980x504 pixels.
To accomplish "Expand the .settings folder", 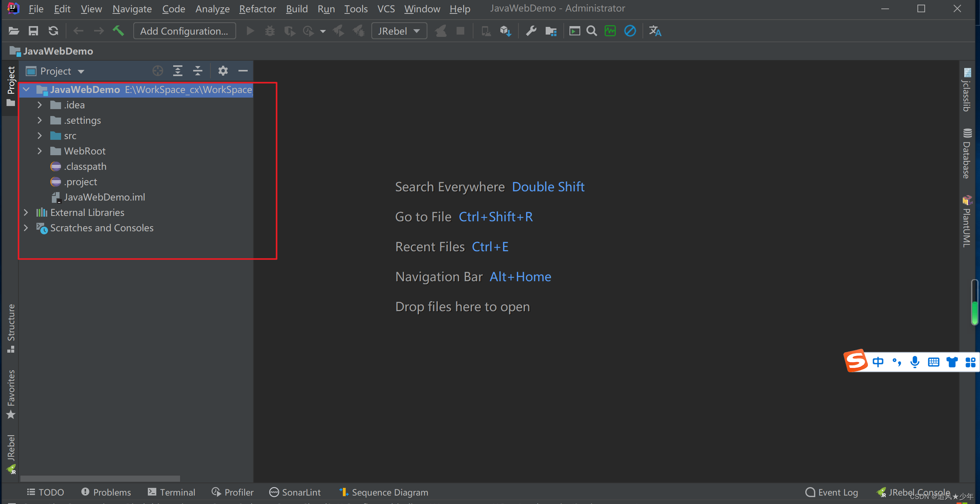I will [40, 120].
